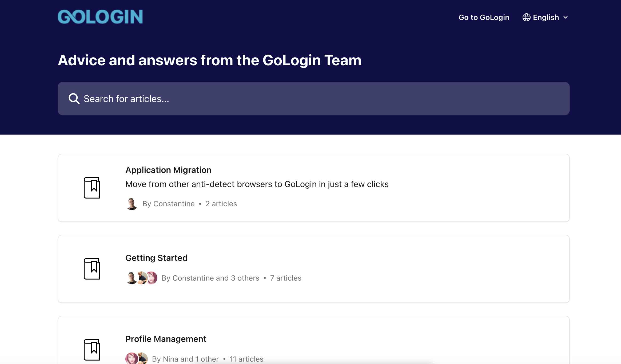Focus the Search for articles field
The image size is (621, 364).
[x=313, y=99]
